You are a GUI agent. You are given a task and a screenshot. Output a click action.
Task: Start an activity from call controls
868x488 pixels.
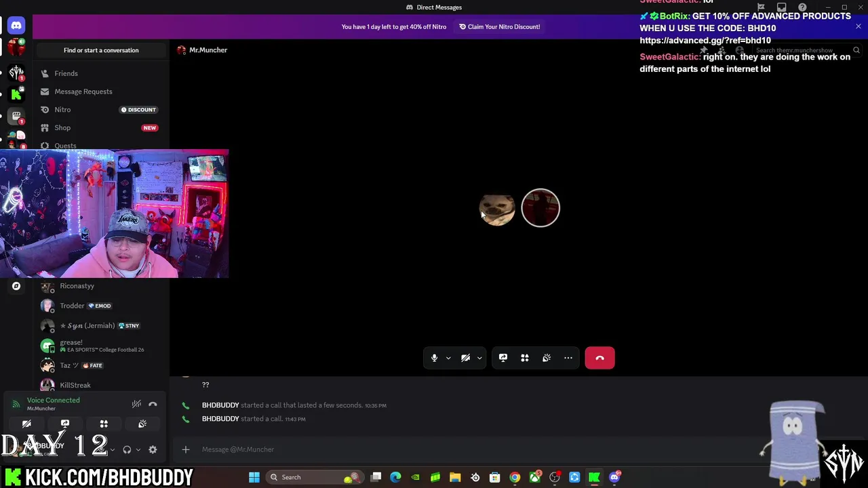tap(525, 358)
